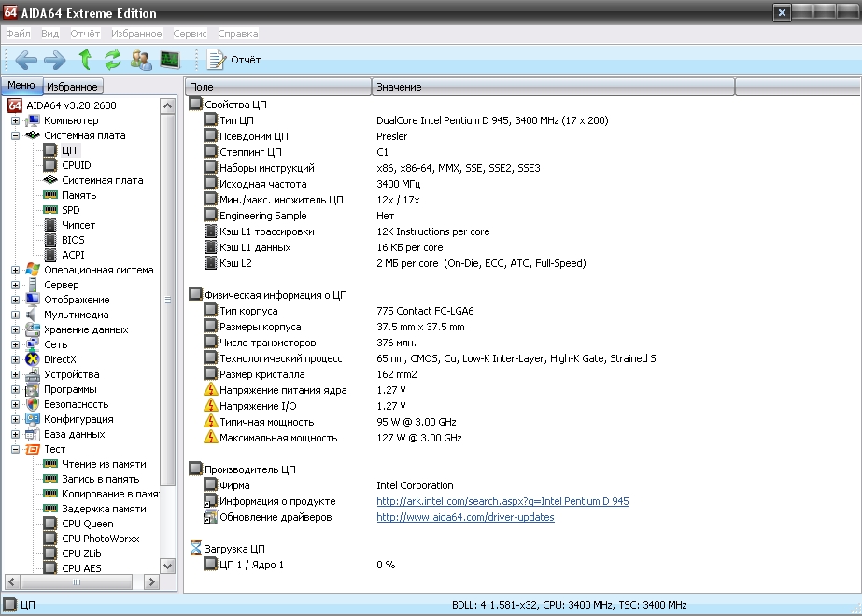This screenshot has height=616, width=862.
Task: Select Задержка памяти test
Action: (x=104, y=509)
